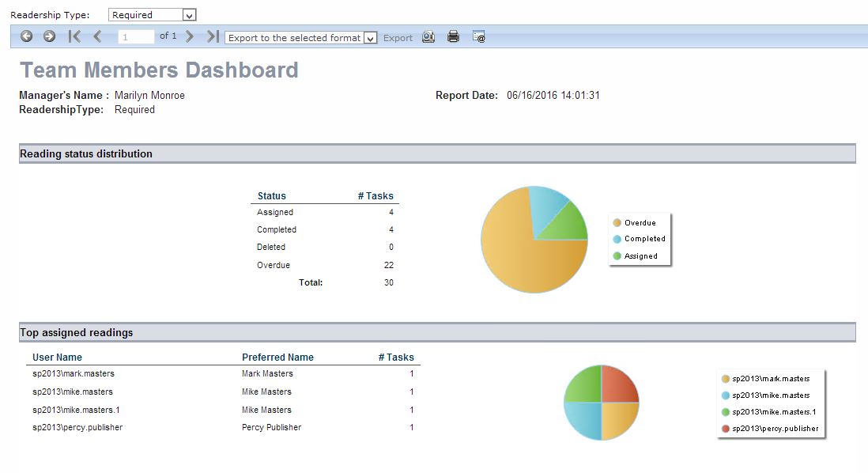868x473 pixels.
Task: Click the Preferred Name column header
Action: click(277, 358)
